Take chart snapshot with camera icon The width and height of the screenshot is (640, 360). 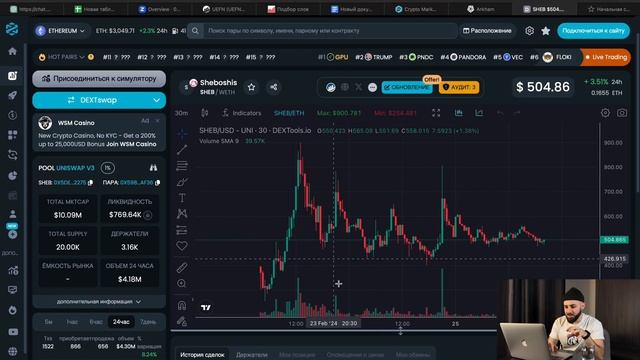[622, 113]
